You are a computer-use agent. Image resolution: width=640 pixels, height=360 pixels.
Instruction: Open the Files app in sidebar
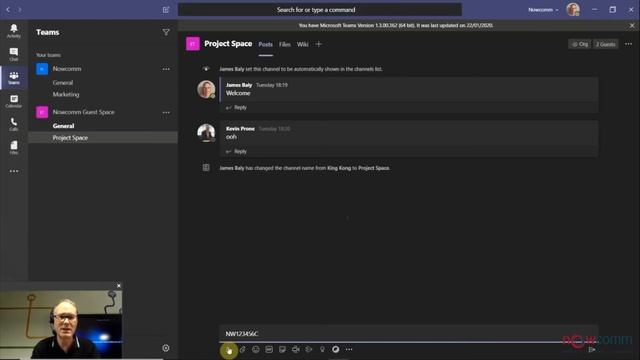[x=13, y=147]
